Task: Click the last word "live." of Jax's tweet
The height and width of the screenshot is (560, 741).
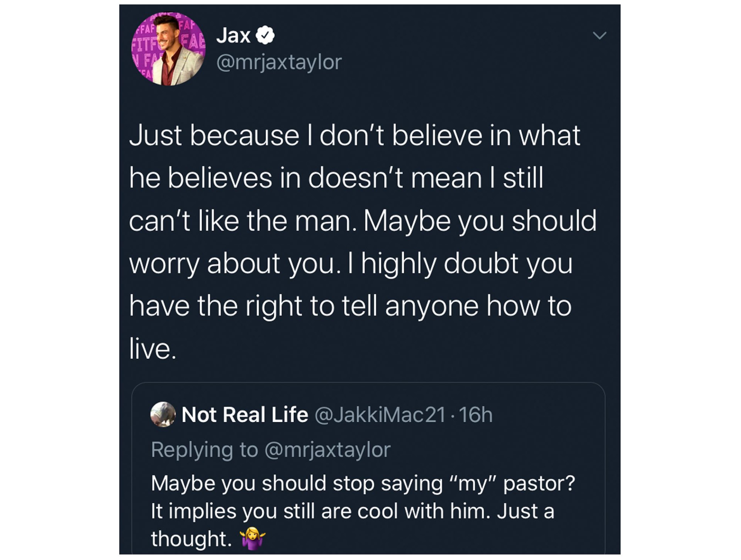Action: [153, 349]
